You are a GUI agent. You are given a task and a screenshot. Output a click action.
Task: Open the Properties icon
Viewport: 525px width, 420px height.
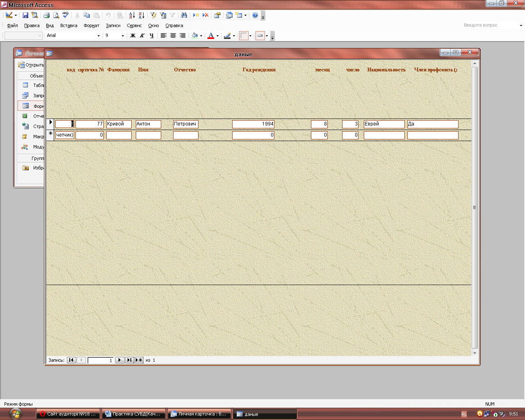[x=217, y=15]
